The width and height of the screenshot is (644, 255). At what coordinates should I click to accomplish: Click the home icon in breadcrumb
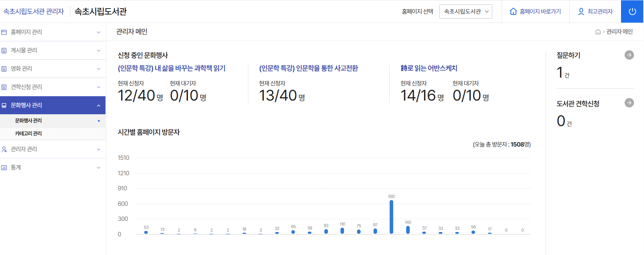click(598, 32)
